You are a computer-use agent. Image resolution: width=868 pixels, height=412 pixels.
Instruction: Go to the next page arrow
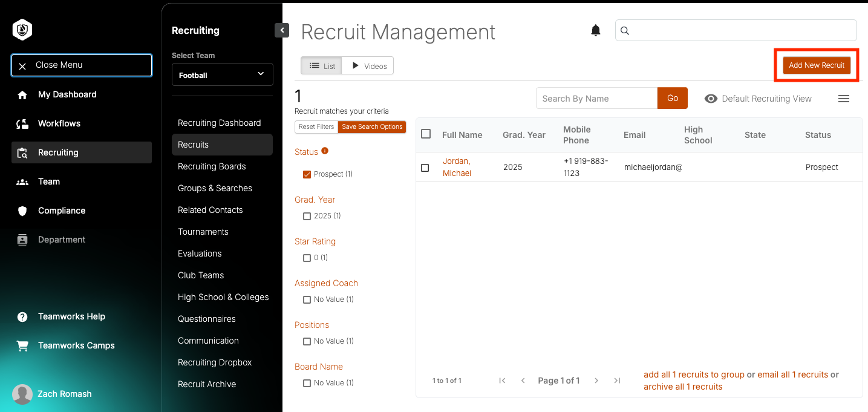(596, 381)
